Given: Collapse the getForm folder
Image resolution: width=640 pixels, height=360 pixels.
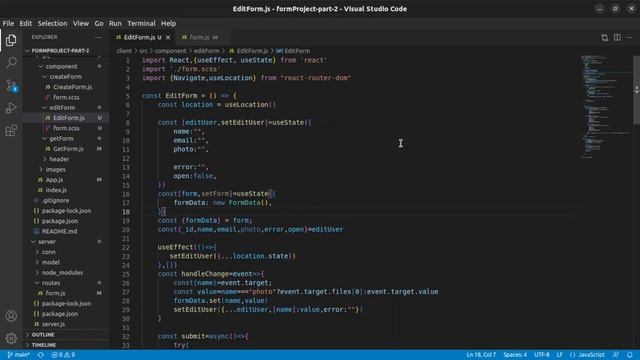Looking at the screenshot, I should pos(61,138).
